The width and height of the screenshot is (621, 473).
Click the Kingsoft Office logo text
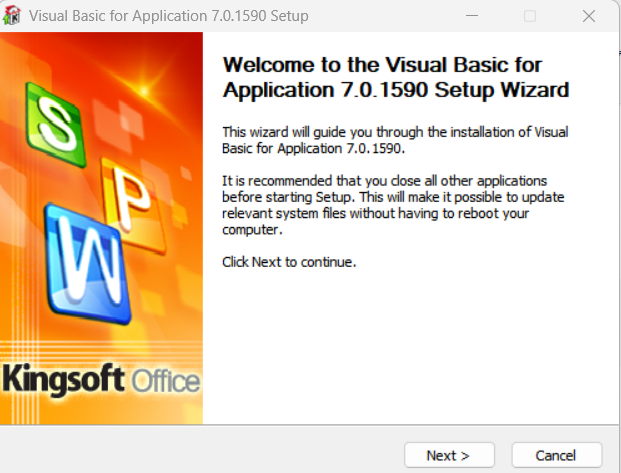tap(101, 380)
